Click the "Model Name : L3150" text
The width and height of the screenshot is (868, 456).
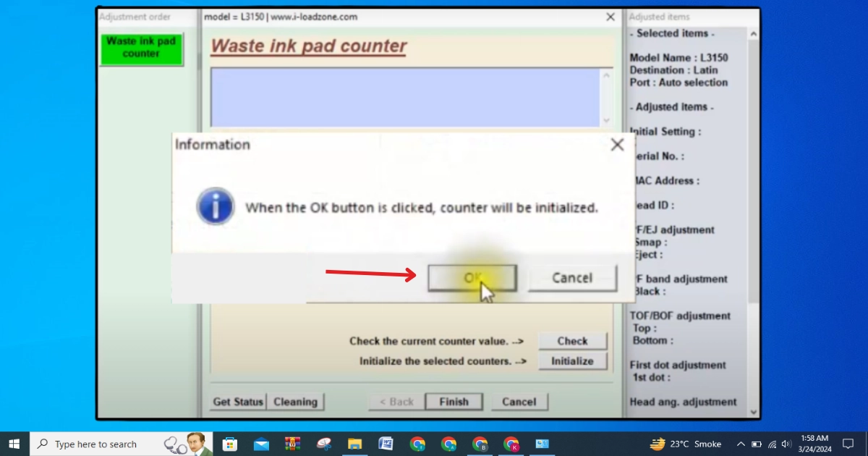[x=678, y=58]
